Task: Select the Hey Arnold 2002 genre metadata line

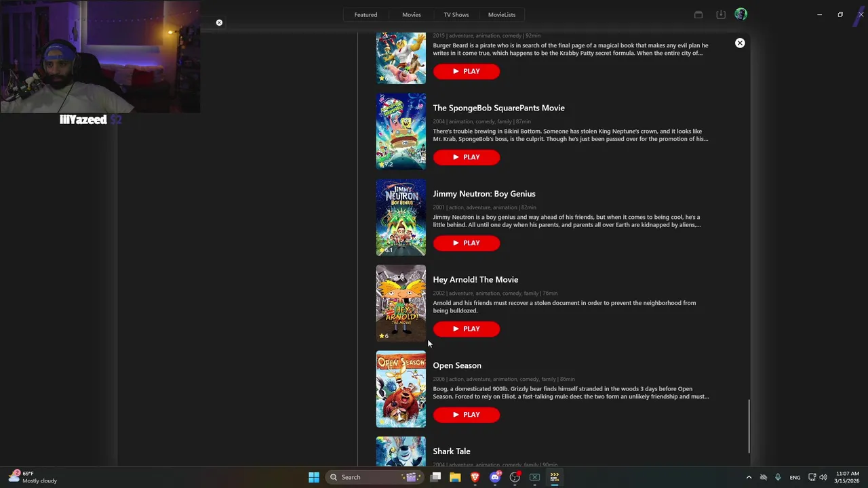Action: coord(495,293)
